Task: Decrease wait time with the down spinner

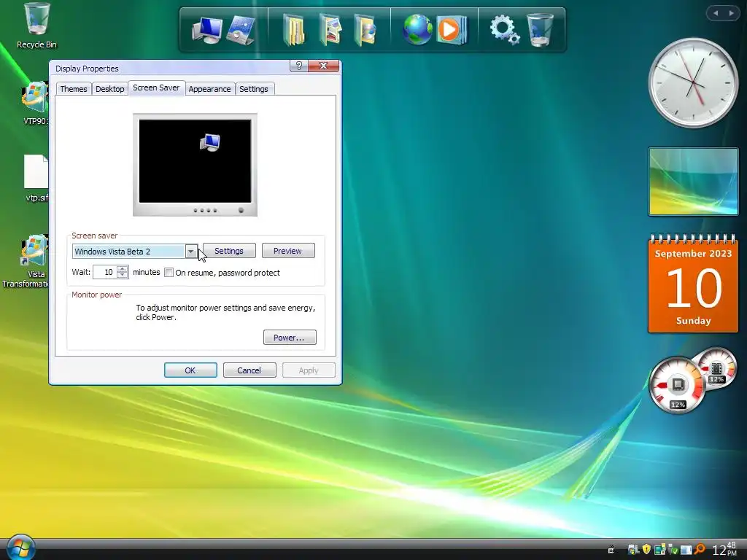Action: pyautogui.click(x=123, y=275)
